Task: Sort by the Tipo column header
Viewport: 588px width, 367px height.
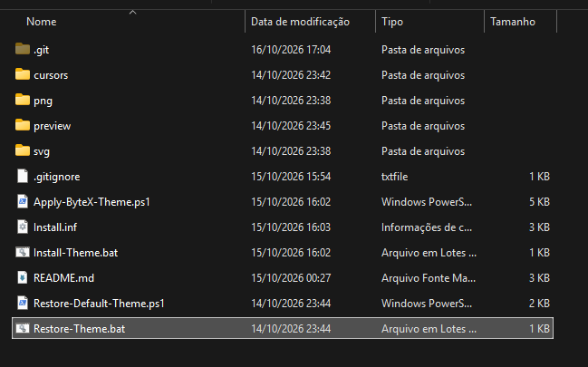Action: tap(392, 22)
